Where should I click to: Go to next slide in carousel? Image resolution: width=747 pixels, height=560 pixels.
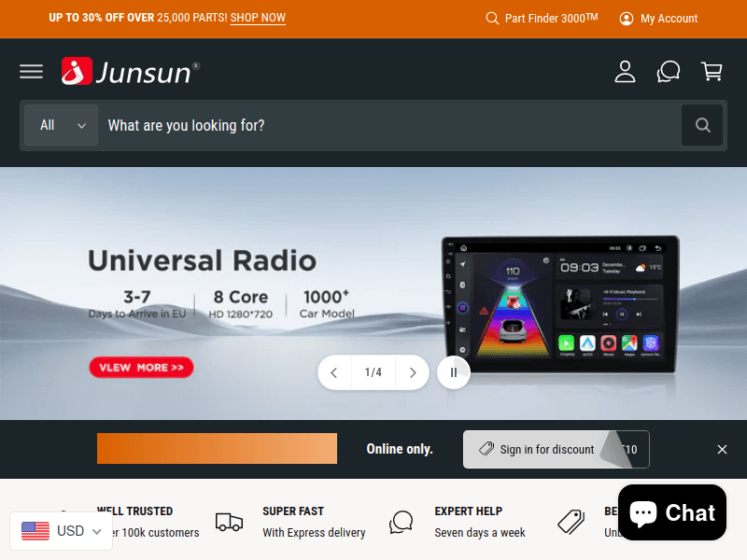412,372
